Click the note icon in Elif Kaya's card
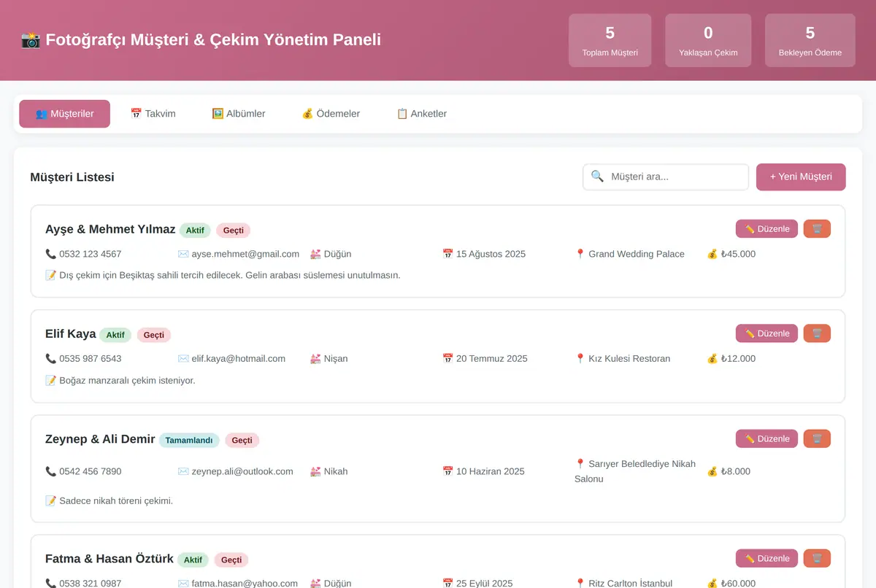This screenshot has height=588, width=876. click(50, 381)
